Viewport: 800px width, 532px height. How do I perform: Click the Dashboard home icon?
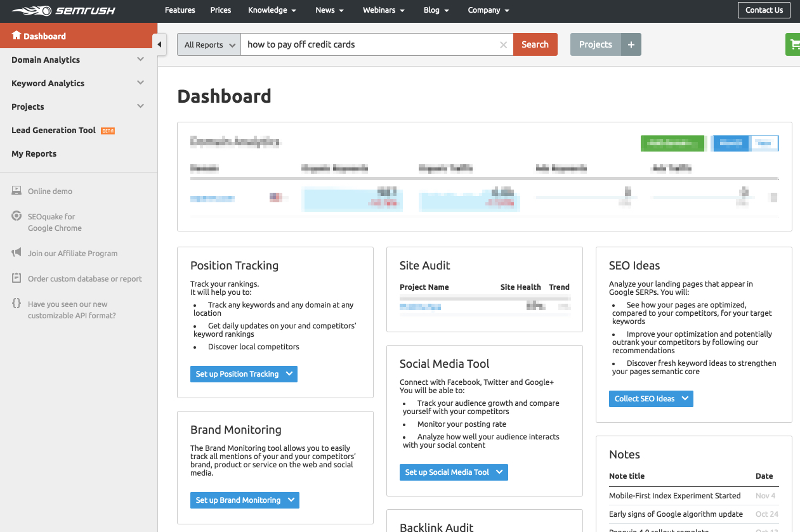click(16, 36)
